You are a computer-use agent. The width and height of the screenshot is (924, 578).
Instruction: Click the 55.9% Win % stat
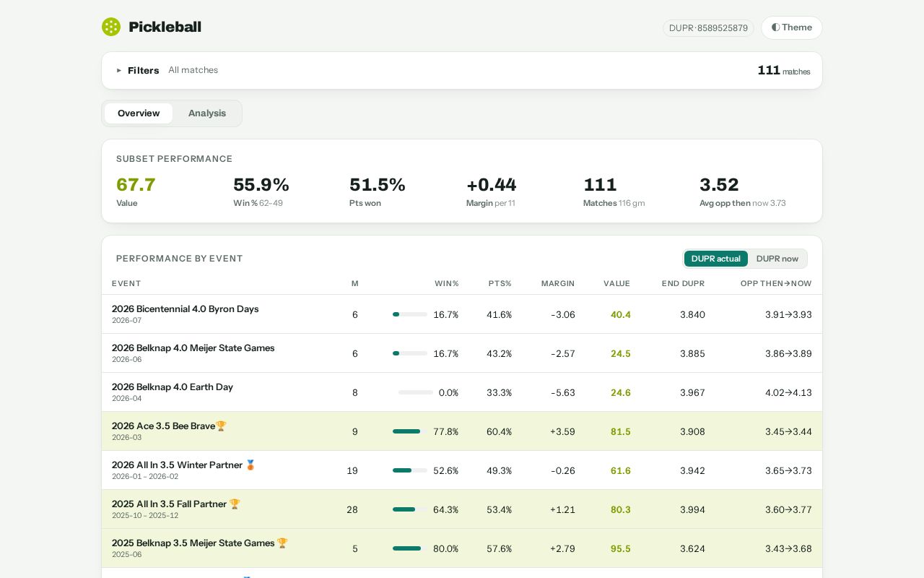tap(261, 191)
